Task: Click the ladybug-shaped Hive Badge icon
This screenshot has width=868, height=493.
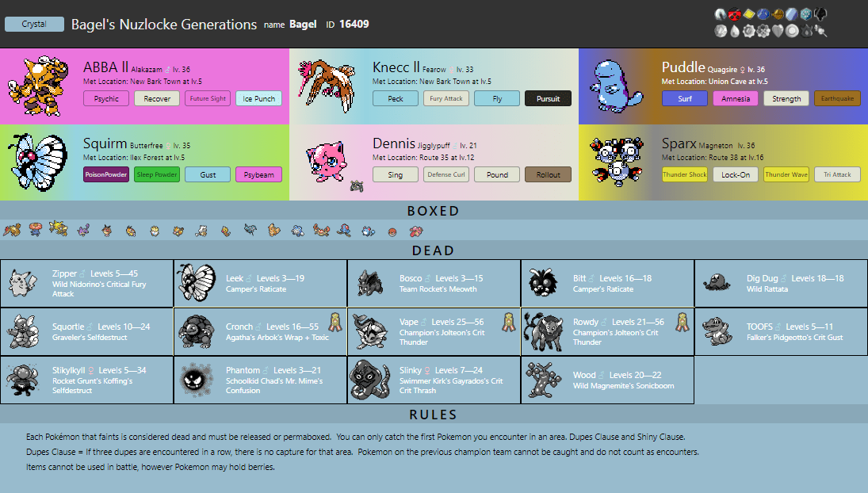Action: pos(735,13)
